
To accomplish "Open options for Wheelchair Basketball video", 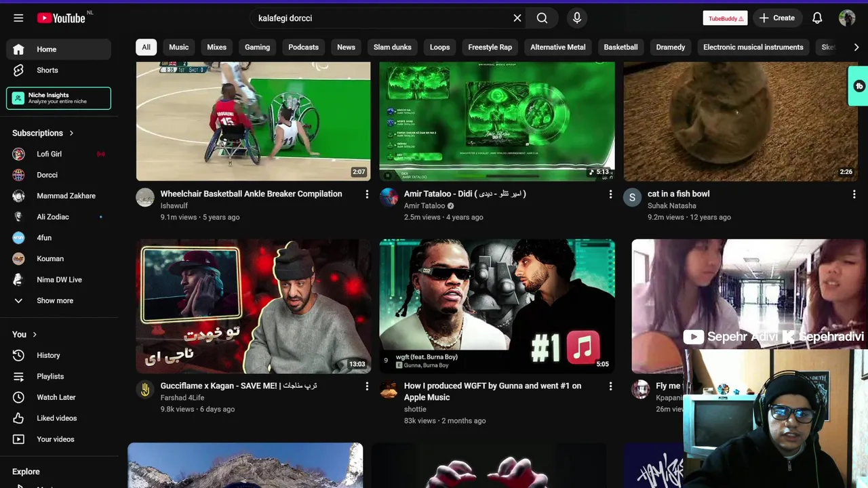I will 367,195.
